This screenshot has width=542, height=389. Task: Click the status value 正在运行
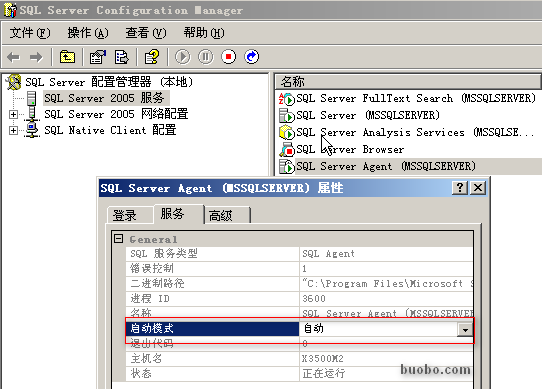click(x=324, y=374)
